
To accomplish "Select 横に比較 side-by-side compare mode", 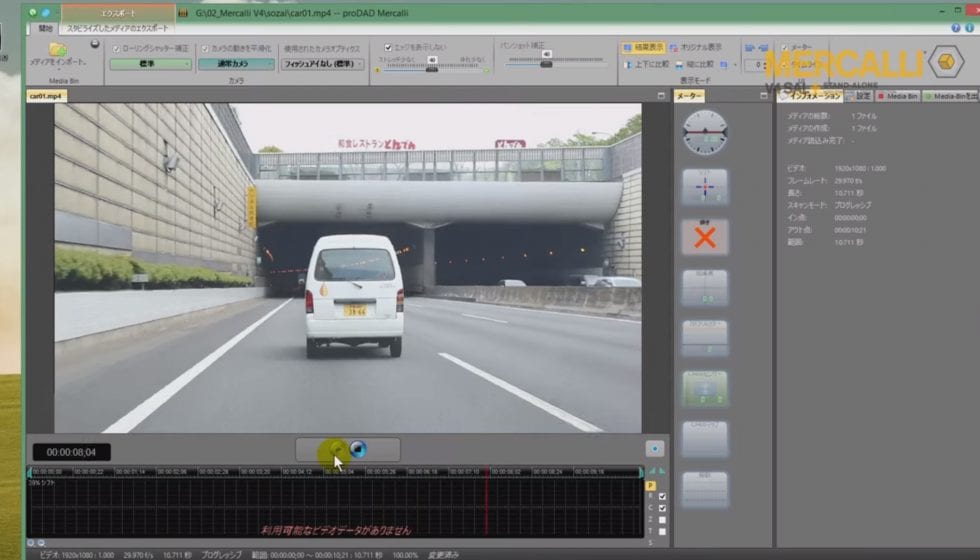I will pos(694,64).
